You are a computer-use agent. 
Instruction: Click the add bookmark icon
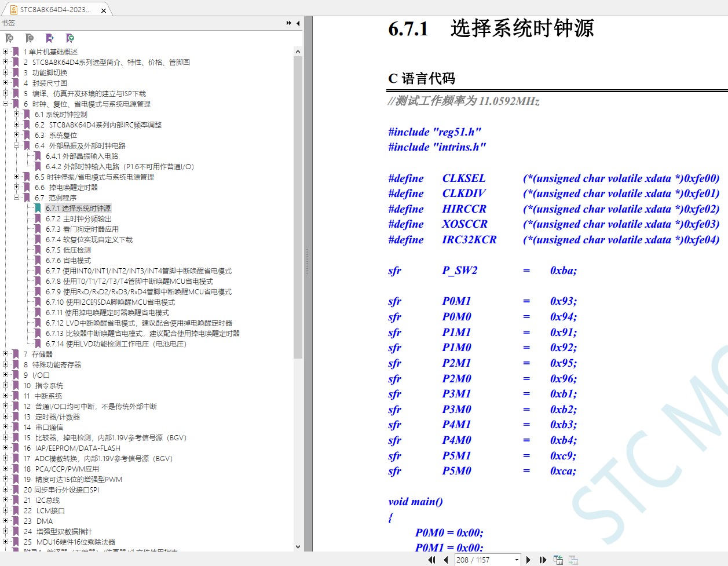(30, 38)
